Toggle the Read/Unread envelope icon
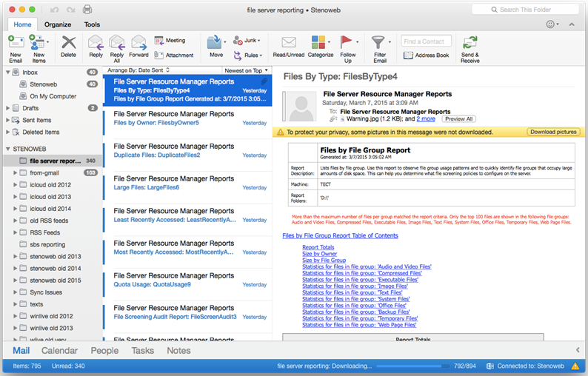This screenshot has width=588, height=376. [289, 42]
